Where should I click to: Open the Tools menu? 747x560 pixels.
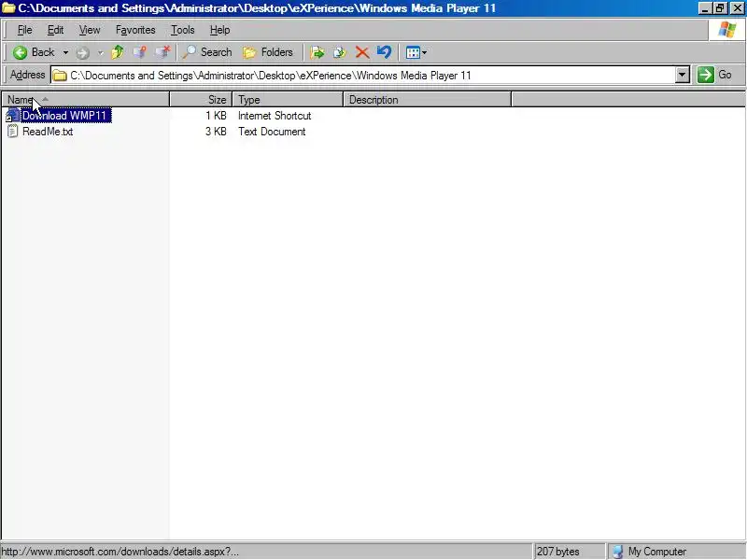coord(183,30)
